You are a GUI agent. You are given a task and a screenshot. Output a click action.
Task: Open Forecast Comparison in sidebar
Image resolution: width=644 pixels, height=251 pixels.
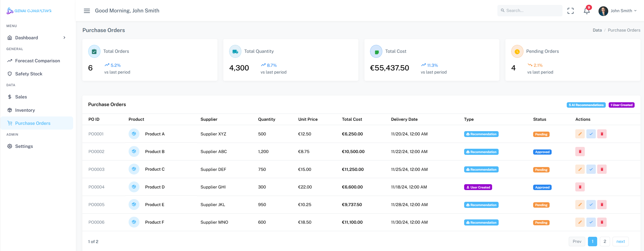pyautogui.click(x=37, y=61)
